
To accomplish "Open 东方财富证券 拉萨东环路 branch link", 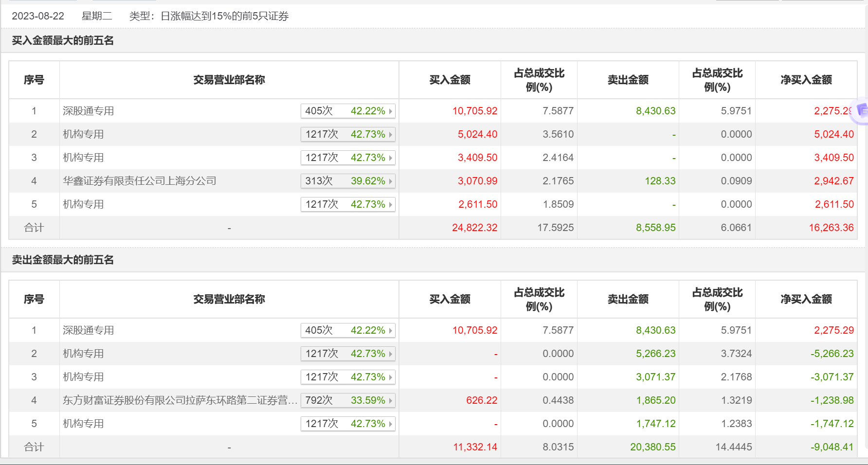I will point(180,400).
